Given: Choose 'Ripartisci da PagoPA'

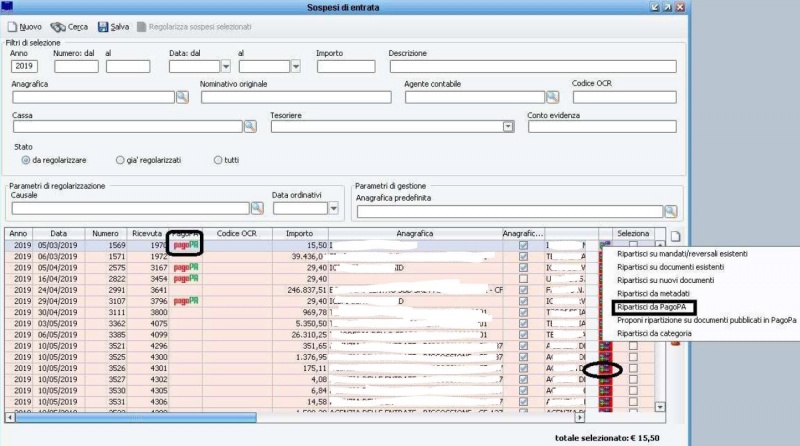Looking at the screenshot, I should pos(652,307).
